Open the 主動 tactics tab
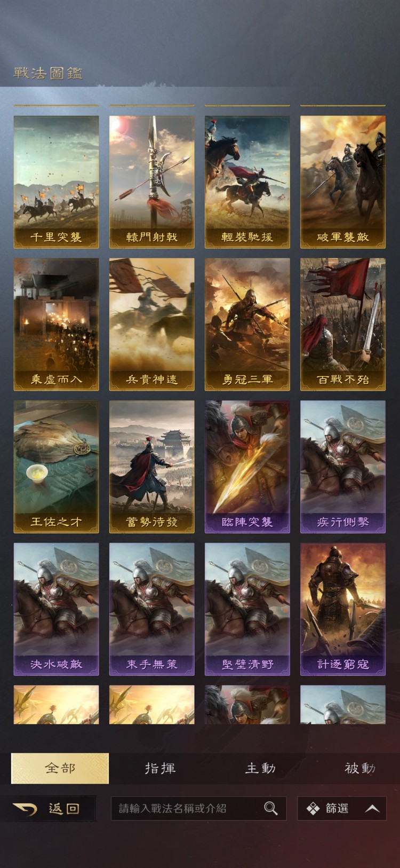The width and height of the screenshot is (400, 868). pyautogui.click(x=260, y=768)
